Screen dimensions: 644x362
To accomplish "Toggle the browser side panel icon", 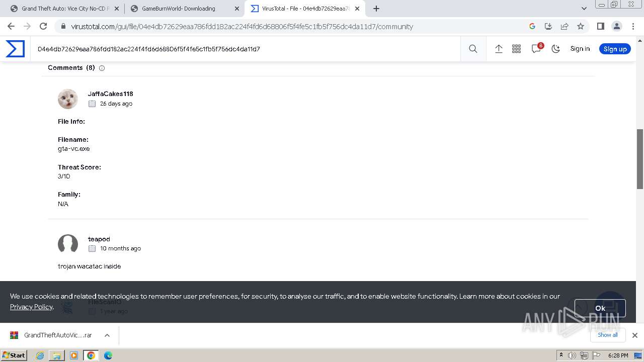I will (600, 26).
